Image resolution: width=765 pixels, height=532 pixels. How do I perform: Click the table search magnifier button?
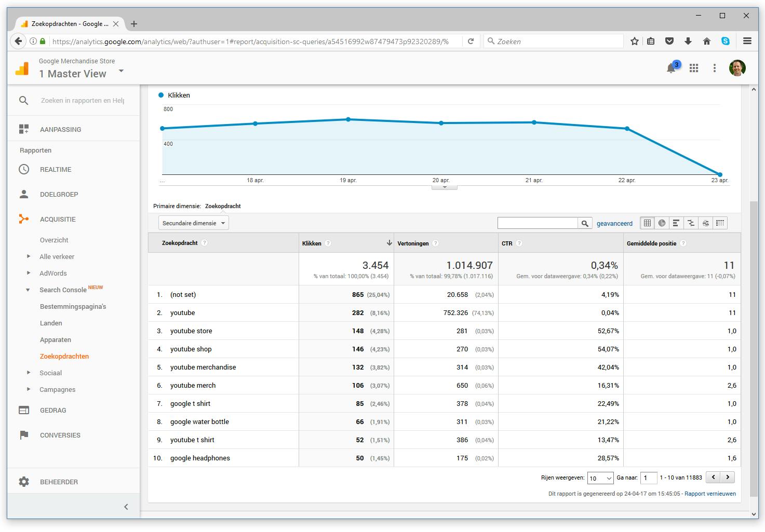coord(585,223)
